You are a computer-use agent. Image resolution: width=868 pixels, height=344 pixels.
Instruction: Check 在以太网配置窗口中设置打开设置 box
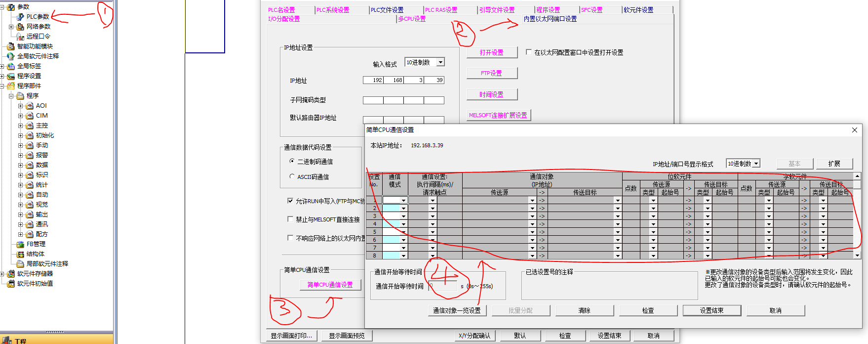pos(529,52)
